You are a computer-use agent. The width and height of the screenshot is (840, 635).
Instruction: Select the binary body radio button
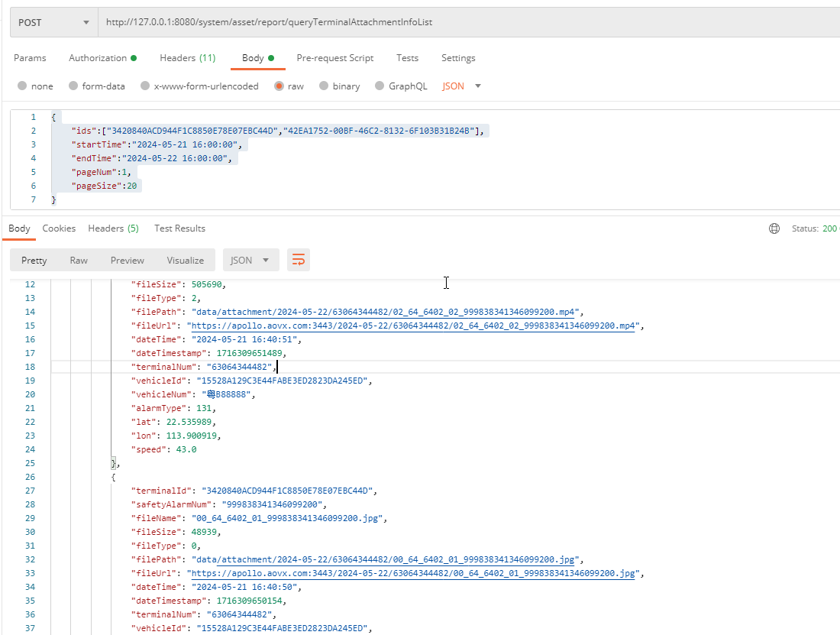[324, 86]
